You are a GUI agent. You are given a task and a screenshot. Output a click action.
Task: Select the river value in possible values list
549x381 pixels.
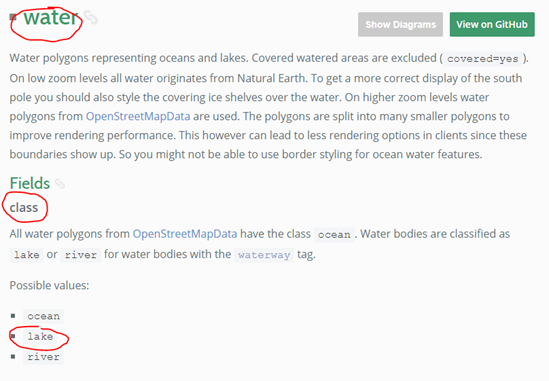(43, 356)
